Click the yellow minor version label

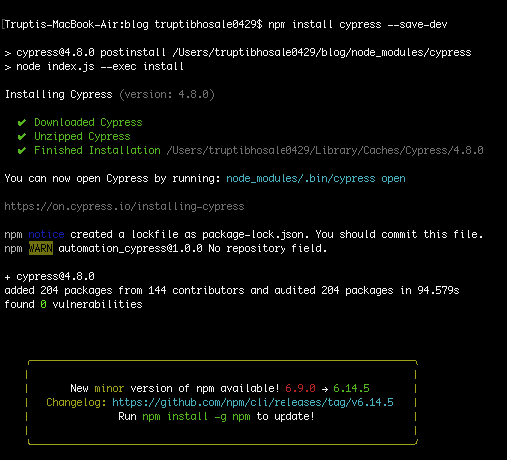pos(109,388)
